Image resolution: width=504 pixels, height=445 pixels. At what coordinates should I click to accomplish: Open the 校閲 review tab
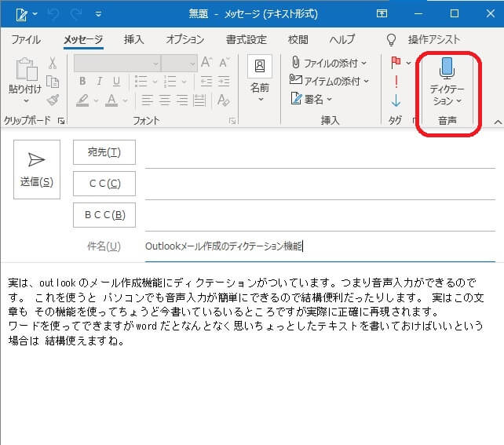point(298,39)
